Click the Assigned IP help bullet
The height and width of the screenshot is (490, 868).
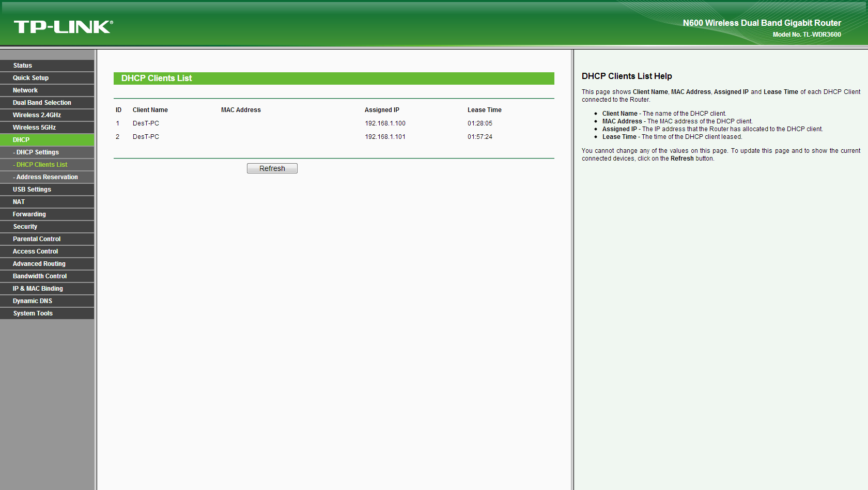[712, 129]
